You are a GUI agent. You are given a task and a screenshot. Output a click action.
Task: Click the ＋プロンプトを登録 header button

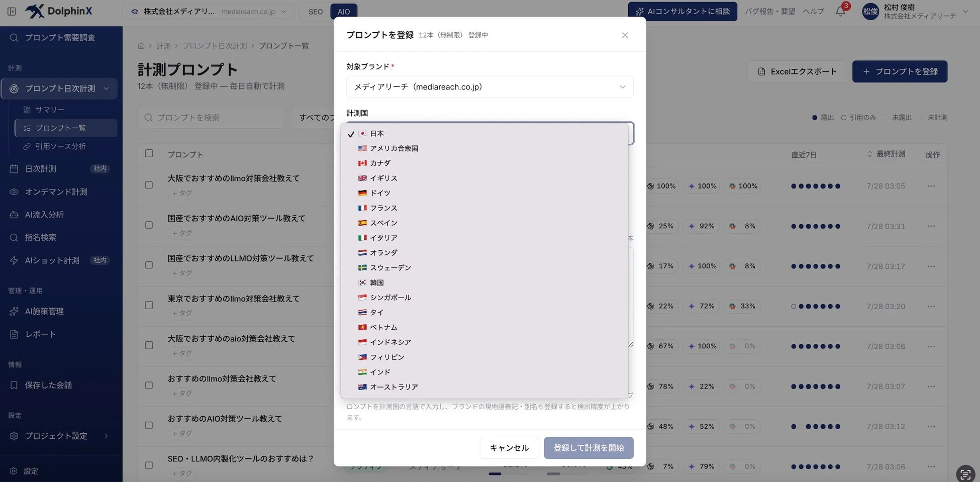coord(900,71)
